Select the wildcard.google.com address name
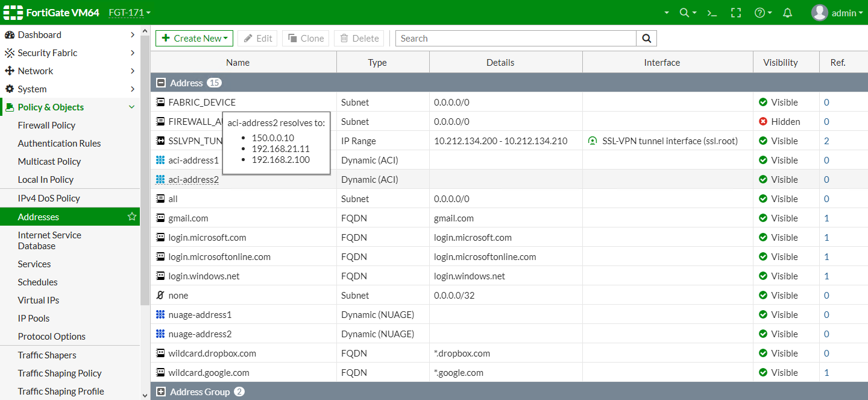Image resolution: width=868 pixels, height=400 pixels. pyautogui.click(x=209, y=372)
